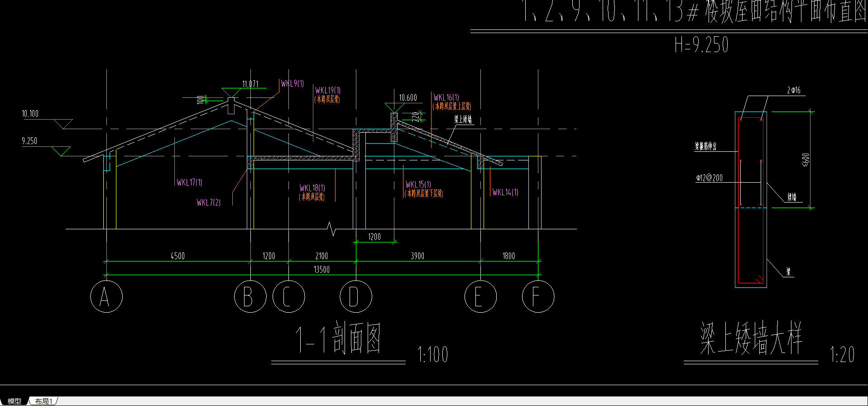Click the (本跨双层梁下层梁) annotation
Viewport: 868px width, 406px height.
(x=424, y=193)
